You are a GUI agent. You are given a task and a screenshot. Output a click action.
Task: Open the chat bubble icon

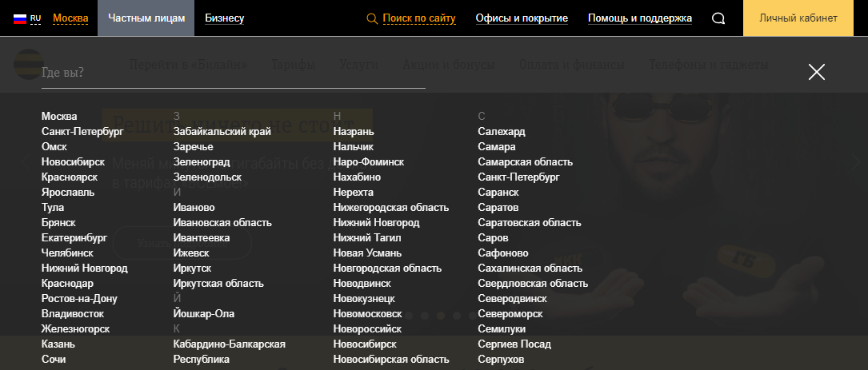[x=718, y=19]
